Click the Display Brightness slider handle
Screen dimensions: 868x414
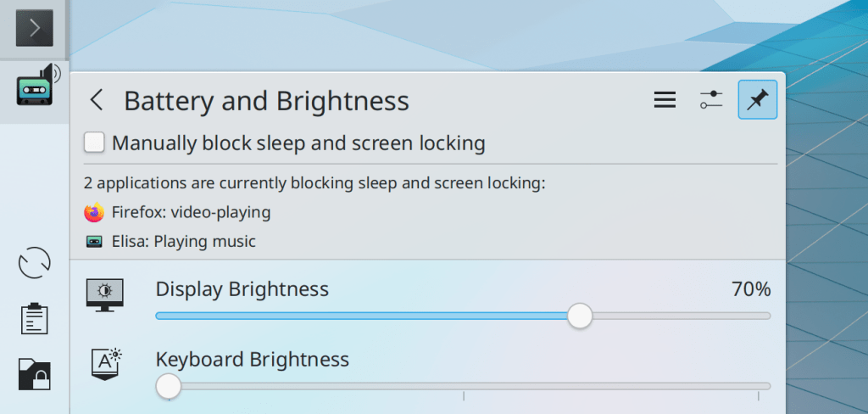tap(580, 316)
